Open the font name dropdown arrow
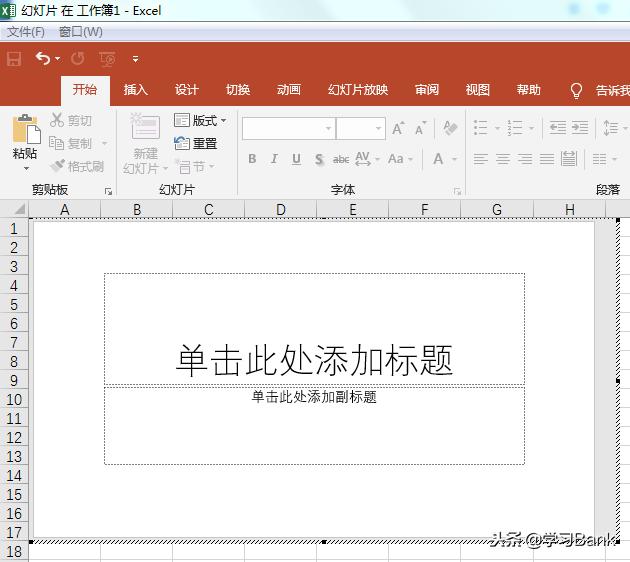This screenshot has width=630, height=562. 329,129
